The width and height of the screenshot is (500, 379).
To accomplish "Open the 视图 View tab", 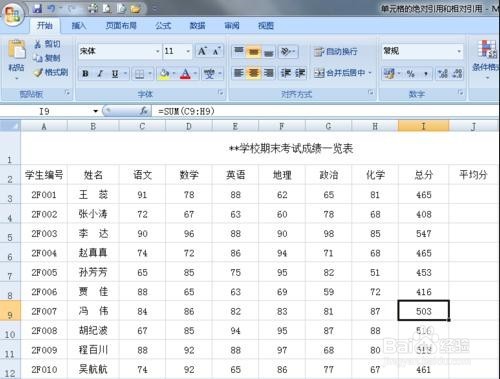I will click(266, 26).
